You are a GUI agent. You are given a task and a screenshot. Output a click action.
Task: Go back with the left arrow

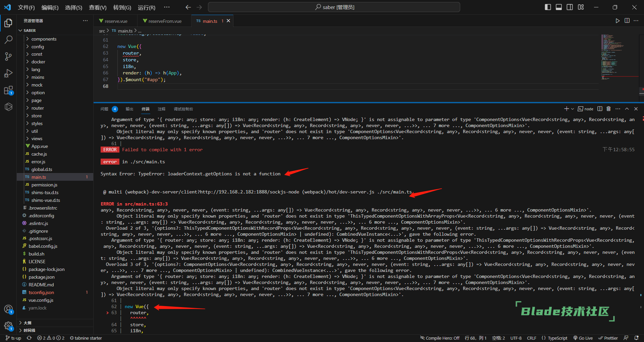click(x=188, y=7)
